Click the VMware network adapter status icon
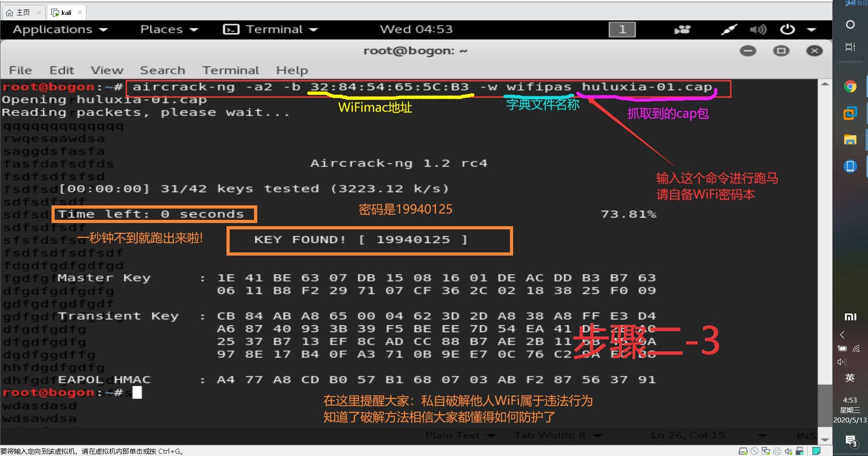 pos(765,451)
